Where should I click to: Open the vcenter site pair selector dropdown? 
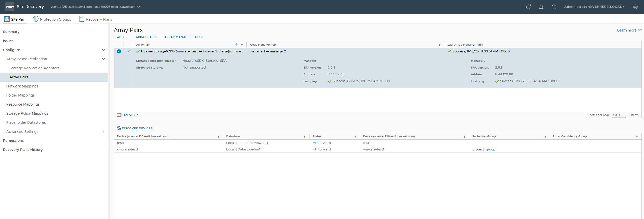[x=95, y=7]
